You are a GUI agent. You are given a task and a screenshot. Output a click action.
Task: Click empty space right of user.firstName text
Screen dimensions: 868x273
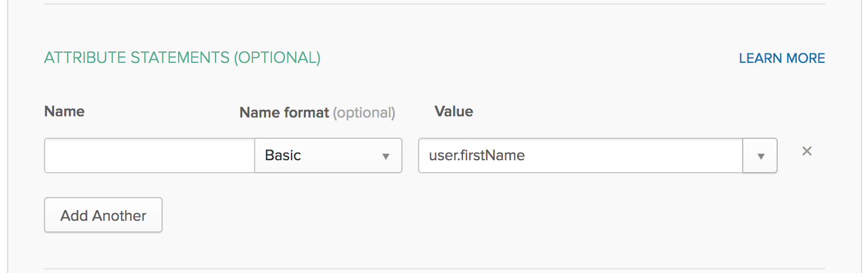click(629, 155)
